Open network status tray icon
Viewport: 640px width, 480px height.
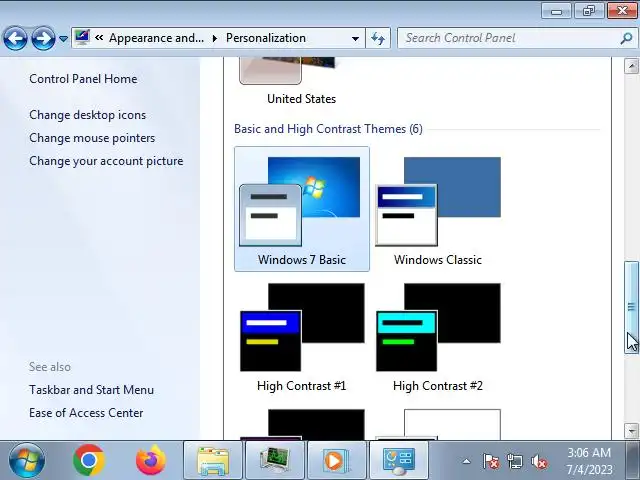[x=515, y=462]
